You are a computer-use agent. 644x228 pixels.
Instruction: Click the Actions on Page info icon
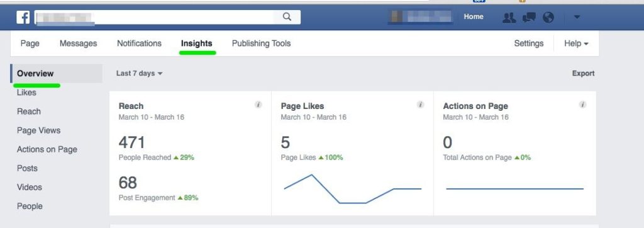click(x=583, y=105)
